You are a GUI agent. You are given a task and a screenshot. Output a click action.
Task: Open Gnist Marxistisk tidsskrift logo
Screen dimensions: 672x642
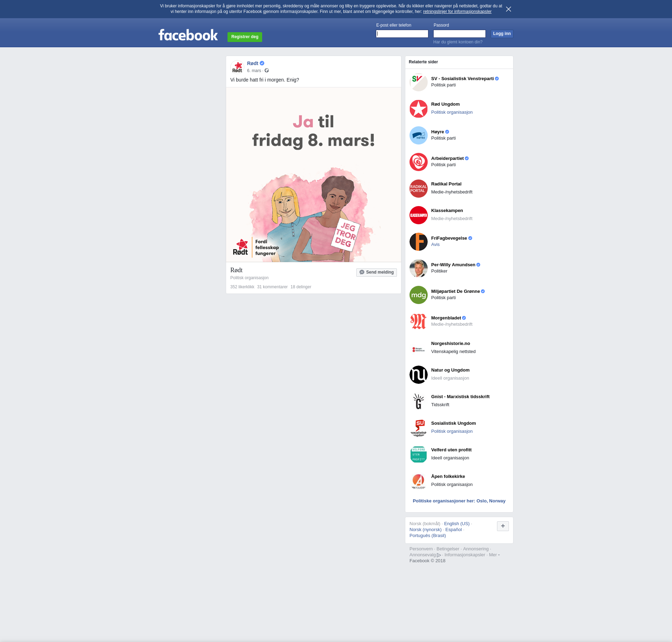click(x=419, y=401)
